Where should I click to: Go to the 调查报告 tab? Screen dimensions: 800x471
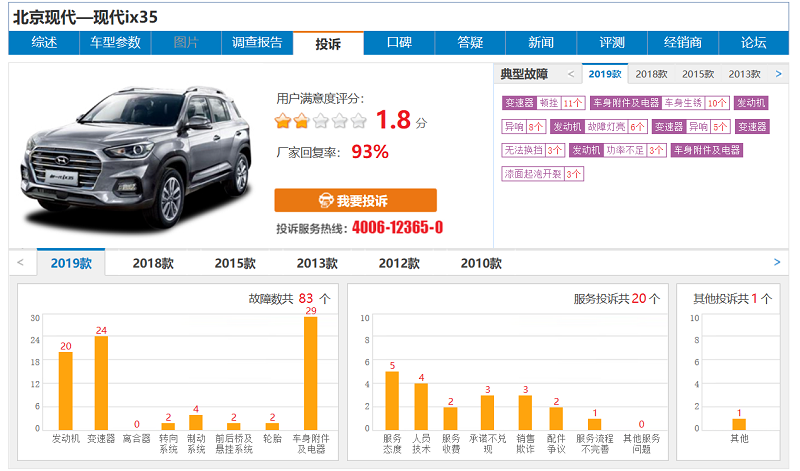[x=257, y=43]
